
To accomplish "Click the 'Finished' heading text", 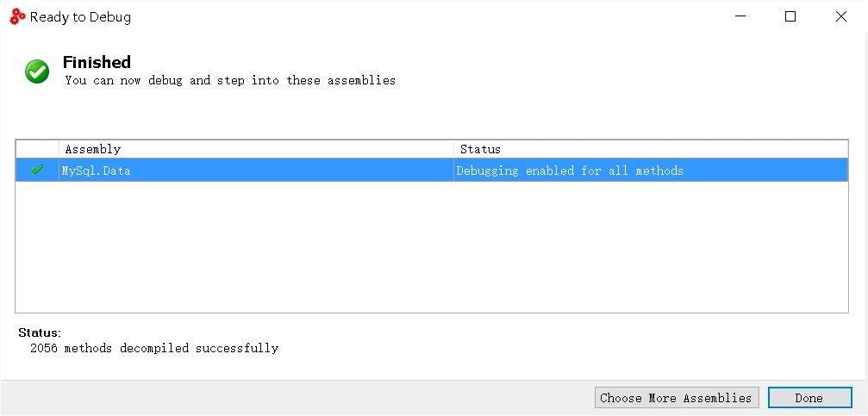I will [97, 62].
